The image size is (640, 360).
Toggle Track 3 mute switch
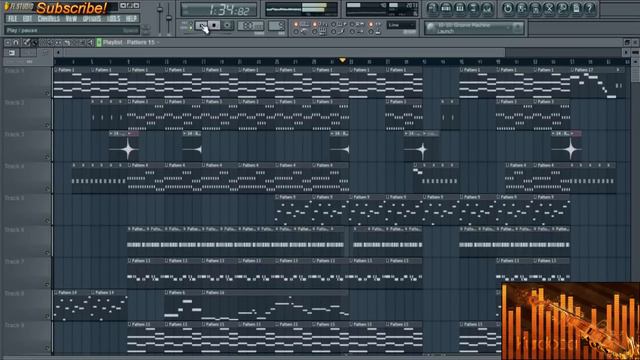pyautogui.click(x=47, y=157)
